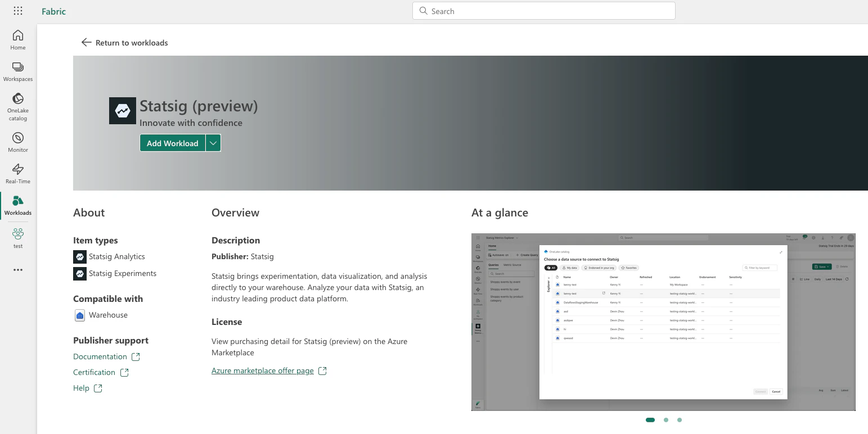Select the second carousel navigation dot
868x434 pixels.
coord(666,420)
